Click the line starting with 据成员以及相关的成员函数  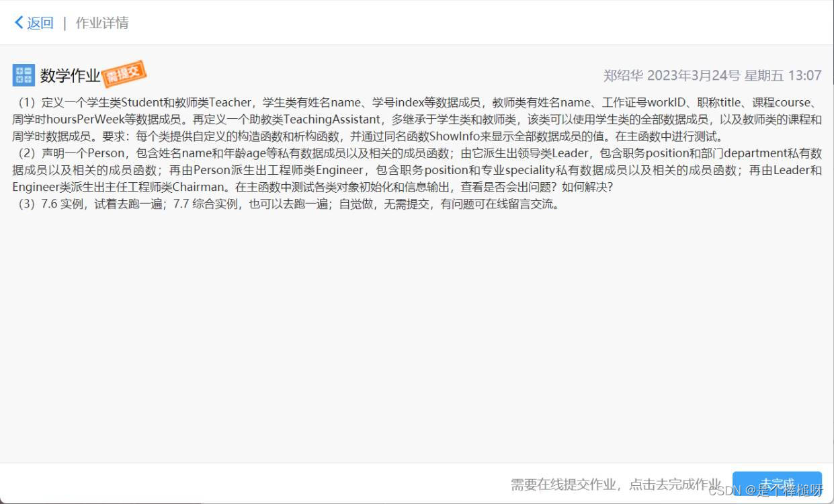[417, 171]
